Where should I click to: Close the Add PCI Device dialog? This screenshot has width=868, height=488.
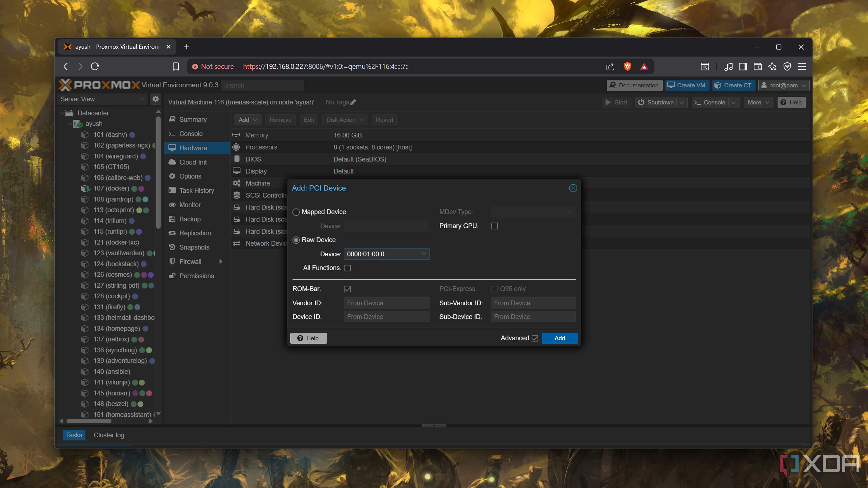pyautogui.click(x=573, y=188)
